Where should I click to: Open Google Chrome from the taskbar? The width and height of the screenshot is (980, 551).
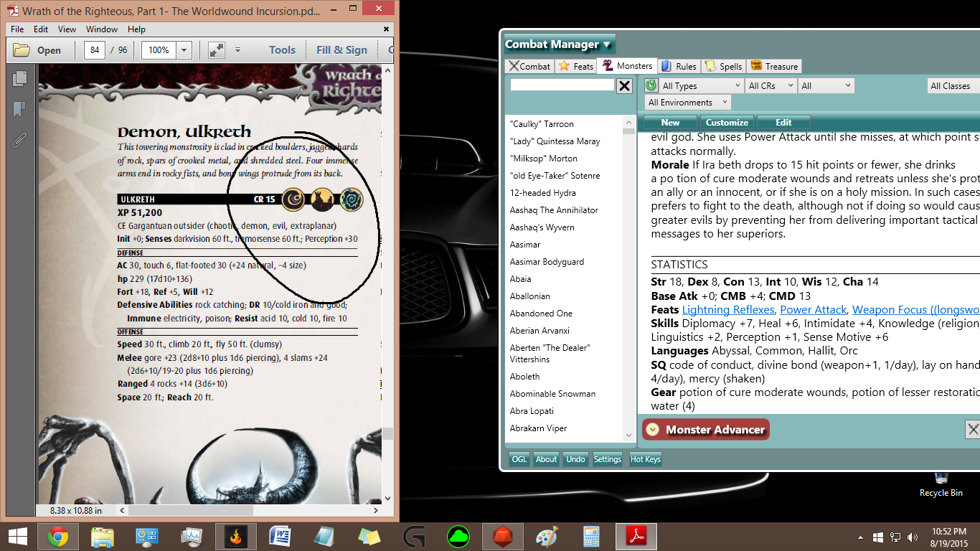pos(58,537)
